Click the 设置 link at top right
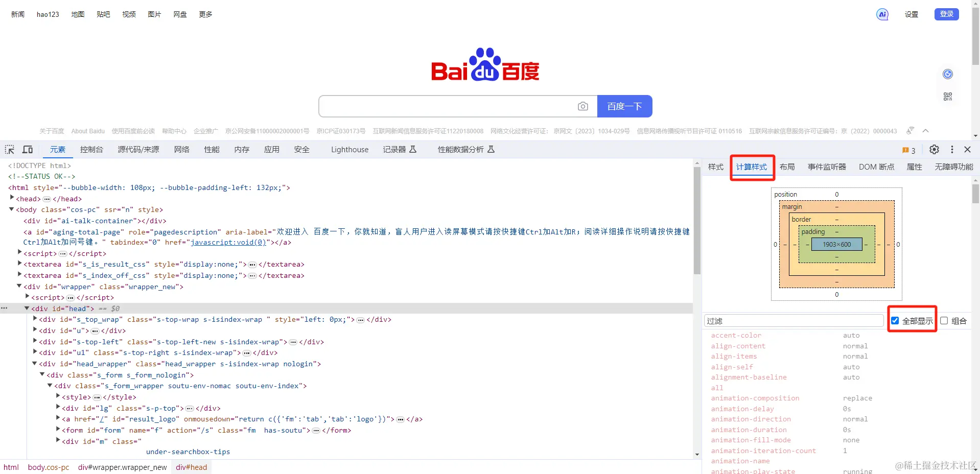Screen dimensions: 980x474 point(912,14)
